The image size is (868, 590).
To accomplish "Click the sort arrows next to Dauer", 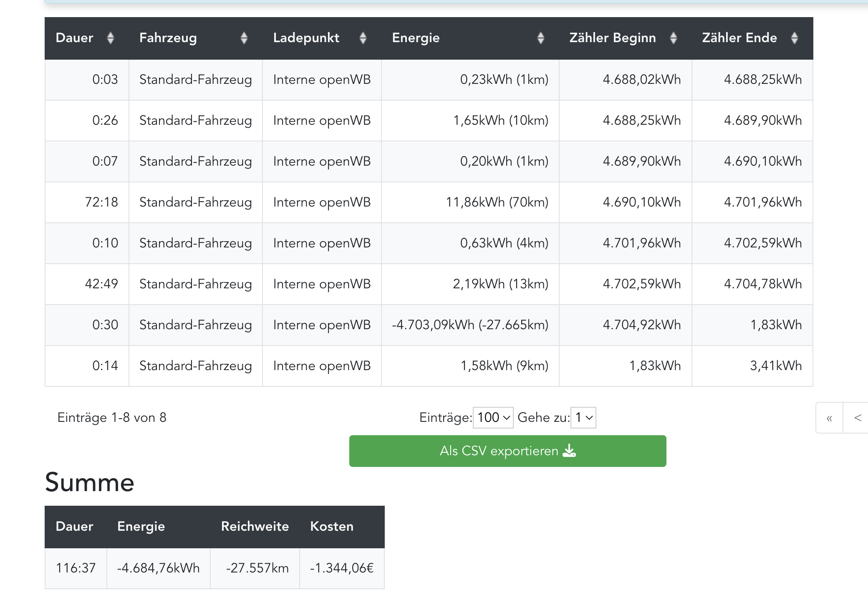I will coord(110,38).
